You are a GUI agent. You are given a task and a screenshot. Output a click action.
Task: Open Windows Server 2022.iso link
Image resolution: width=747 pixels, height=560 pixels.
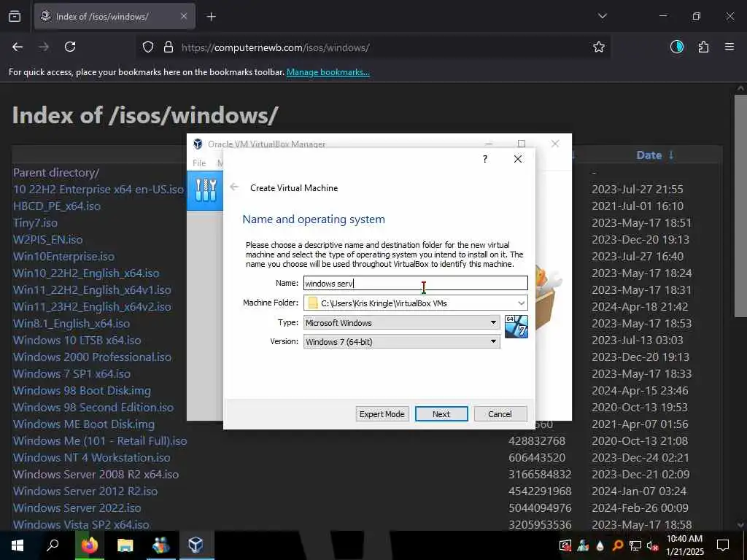(x=77, y=507)
